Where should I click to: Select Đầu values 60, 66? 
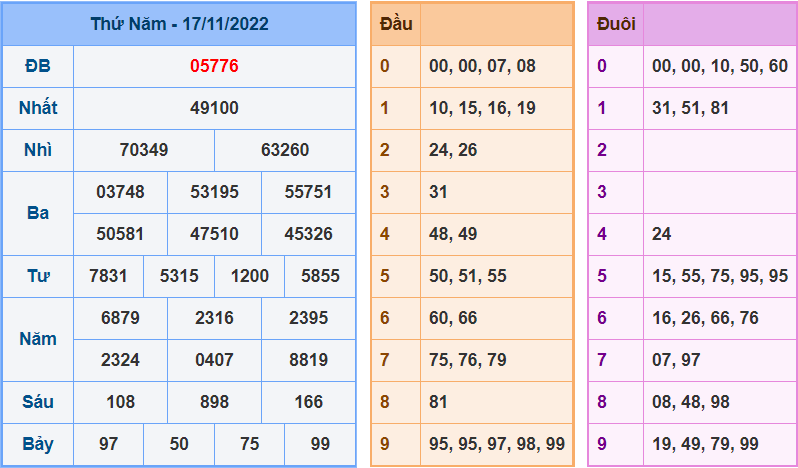[453, 318]
